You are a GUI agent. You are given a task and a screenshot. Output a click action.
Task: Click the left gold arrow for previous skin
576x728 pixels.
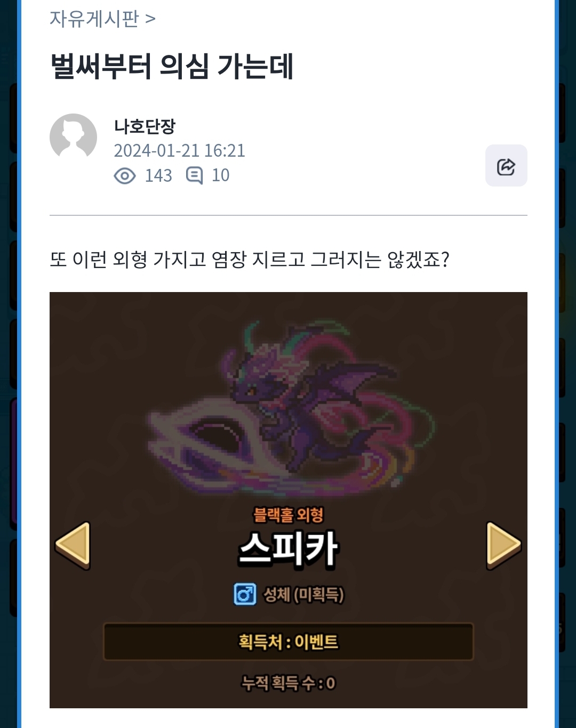tap(73, 545)
